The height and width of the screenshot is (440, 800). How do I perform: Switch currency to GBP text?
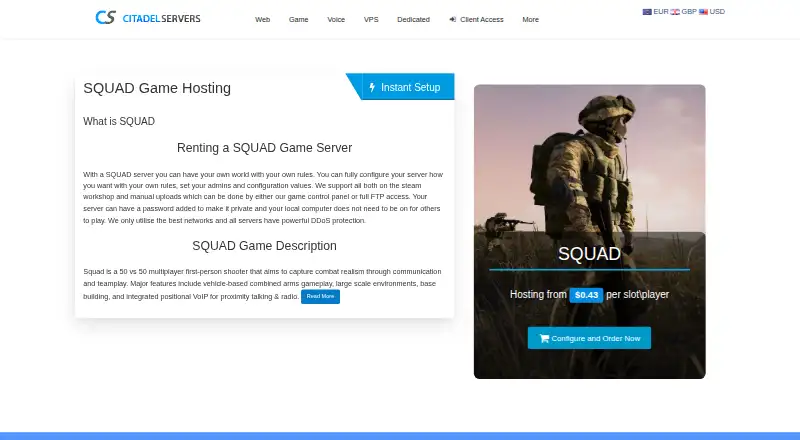(689, 12)
